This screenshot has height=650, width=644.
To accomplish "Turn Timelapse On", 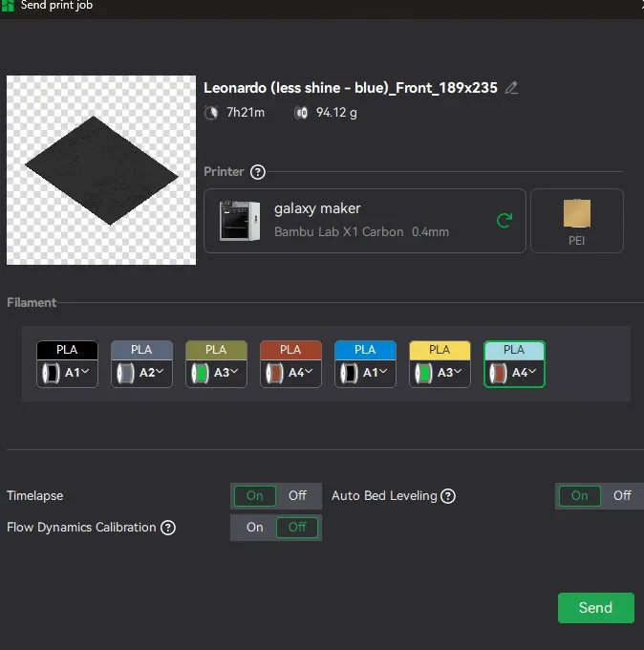I will [255, 496].
